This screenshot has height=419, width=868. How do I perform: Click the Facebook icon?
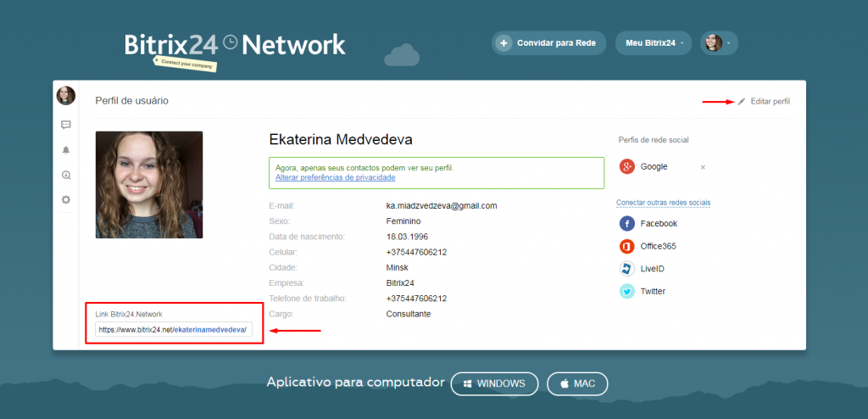pyautogui.click(x=626, y=224)
